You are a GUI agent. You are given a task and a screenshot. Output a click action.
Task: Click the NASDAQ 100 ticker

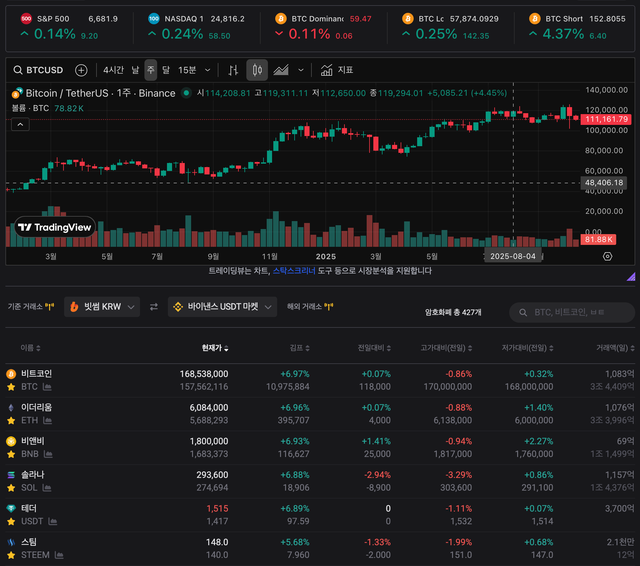(x=196, y=27)
